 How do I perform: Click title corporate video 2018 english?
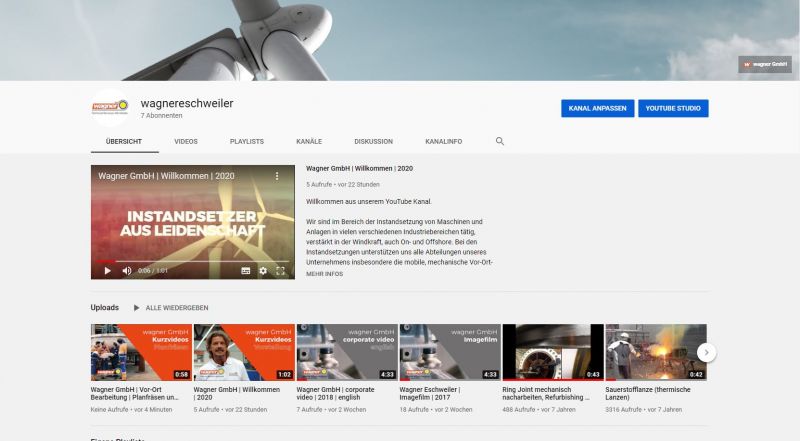336,393
